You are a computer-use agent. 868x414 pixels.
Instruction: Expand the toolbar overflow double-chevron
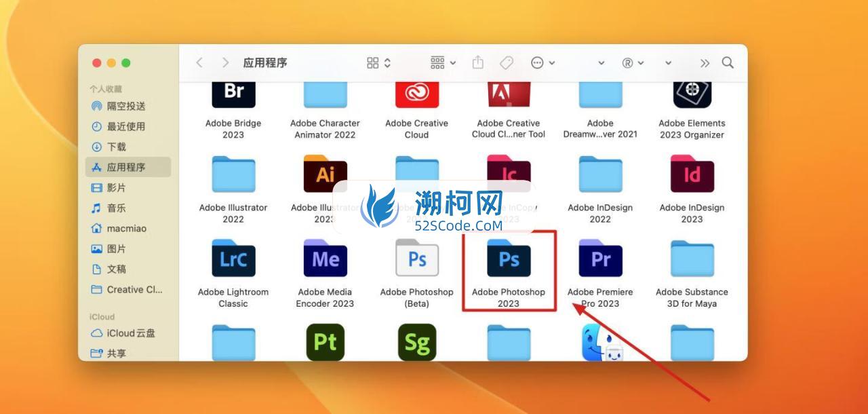click(705, 63)
